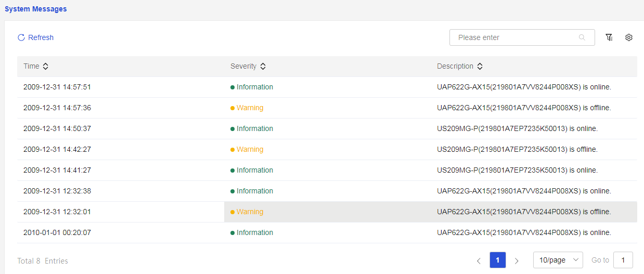Image resolution: width=644 pixels, height=274 pixels.
Task: Sort by Time column arrows
Action: pos(45,67)
